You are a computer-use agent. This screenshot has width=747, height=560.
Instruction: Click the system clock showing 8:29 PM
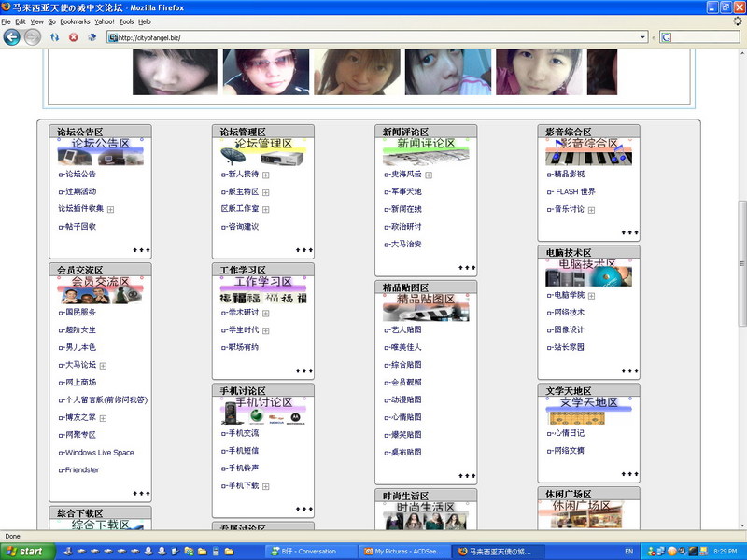(726, 552)
